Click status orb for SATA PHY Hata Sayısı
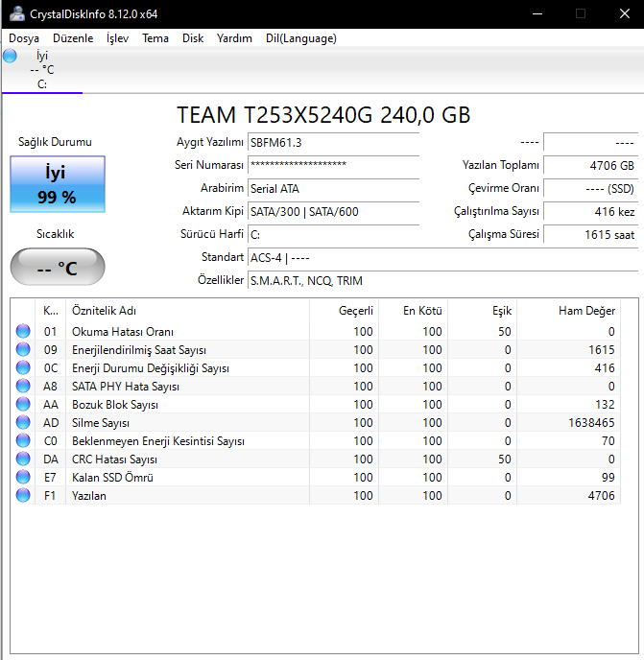The width and height of the screenshot is (644, 660). (x=23, y=386)
